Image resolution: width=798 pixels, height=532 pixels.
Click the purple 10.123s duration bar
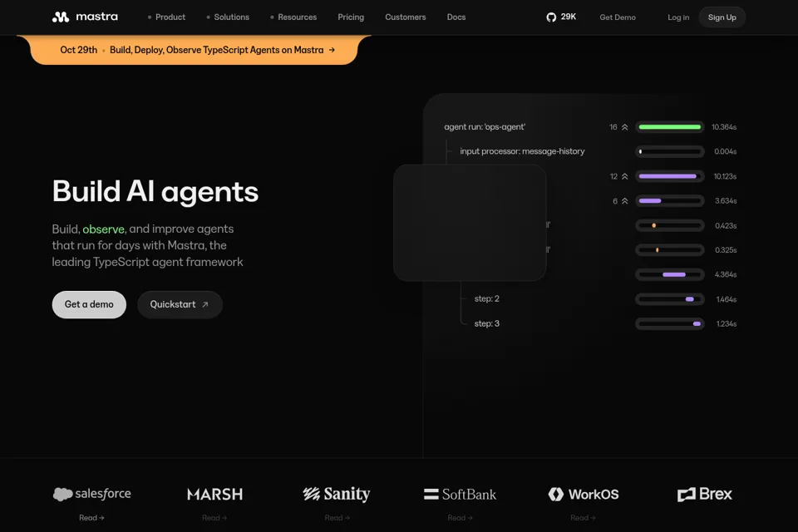click(x=670, y=176)
